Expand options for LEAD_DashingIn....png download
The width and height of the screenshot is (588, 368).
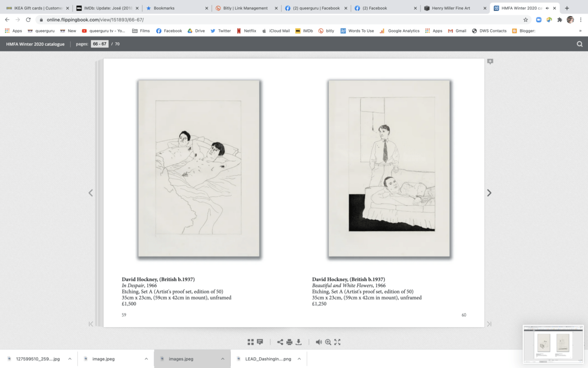click(x=299, y=359)
